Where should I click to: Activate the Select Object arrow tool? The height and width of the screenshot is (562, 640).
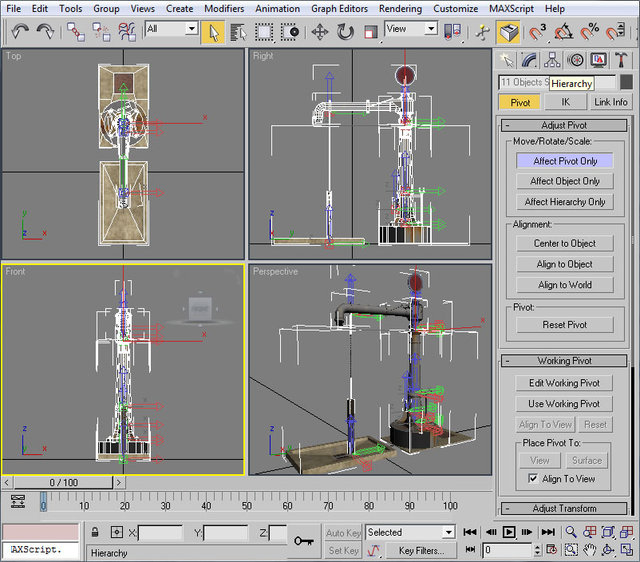click(x=213, y=31)
